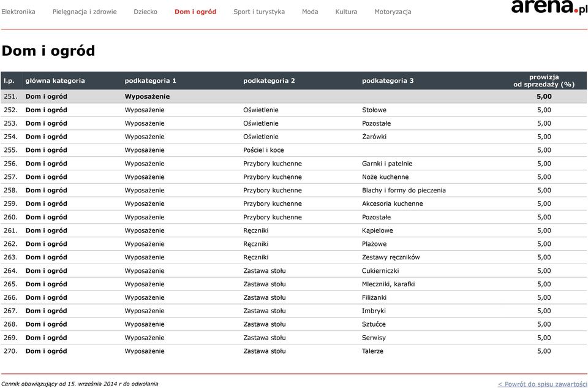Image resolution: width=588 pixels, height=388 pixels.
Task: Click the 'podkategoria 1' column header
Action: (x=151, y=81)
